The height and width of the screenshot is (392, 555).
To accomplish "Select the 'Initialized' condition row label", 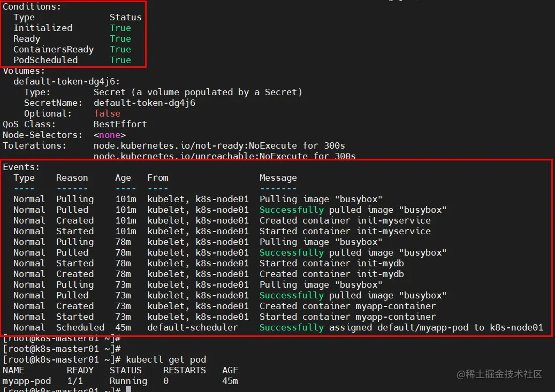I will [x=43, y=28].
